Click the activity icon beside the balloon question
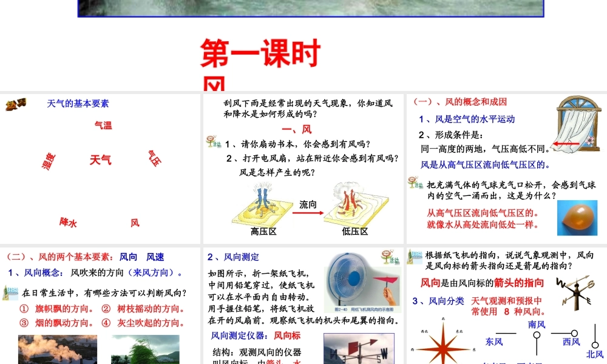 [x=415, y=182]
